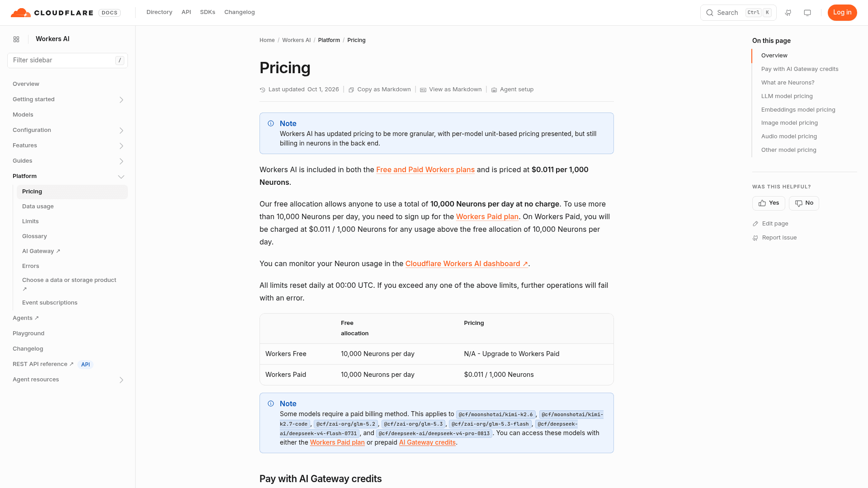Click the View as Markdown icon

coord(423,90)
